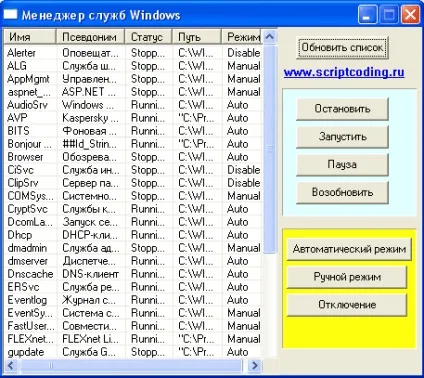Click the Обновить список button
This screenshot has width=424, height=378.
342,48
